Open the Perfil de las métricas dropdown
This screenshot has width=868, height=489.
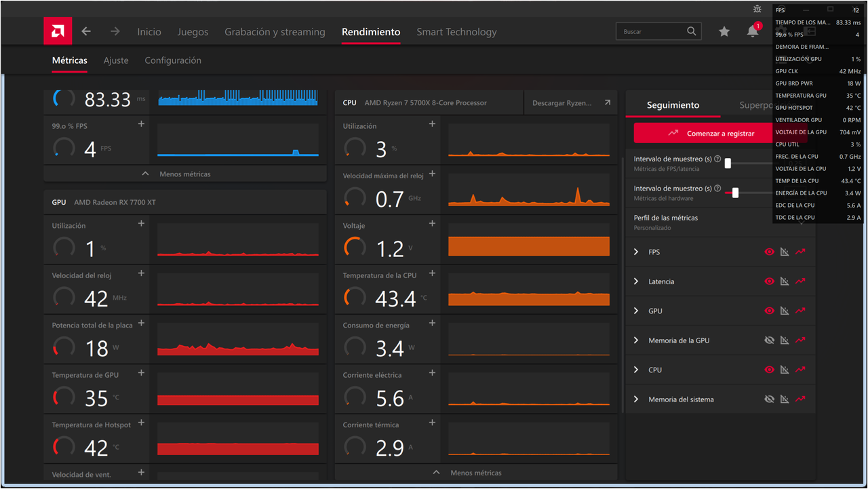pos(720,222)
